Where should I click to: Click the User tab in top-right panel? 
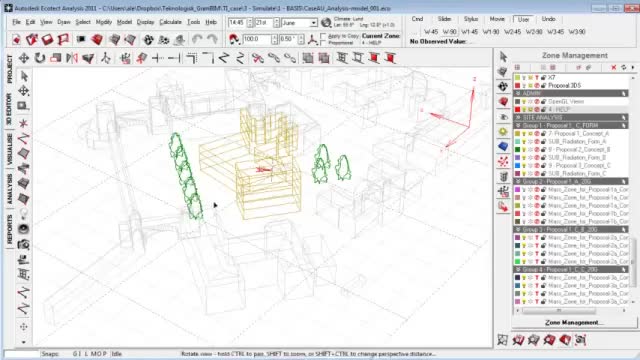click(523, 19)
